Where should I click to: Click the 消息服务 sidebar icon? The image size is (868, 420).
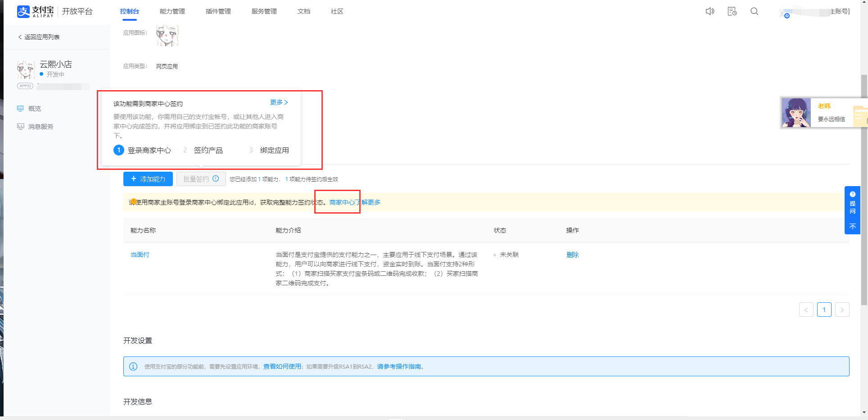[20, 127]
